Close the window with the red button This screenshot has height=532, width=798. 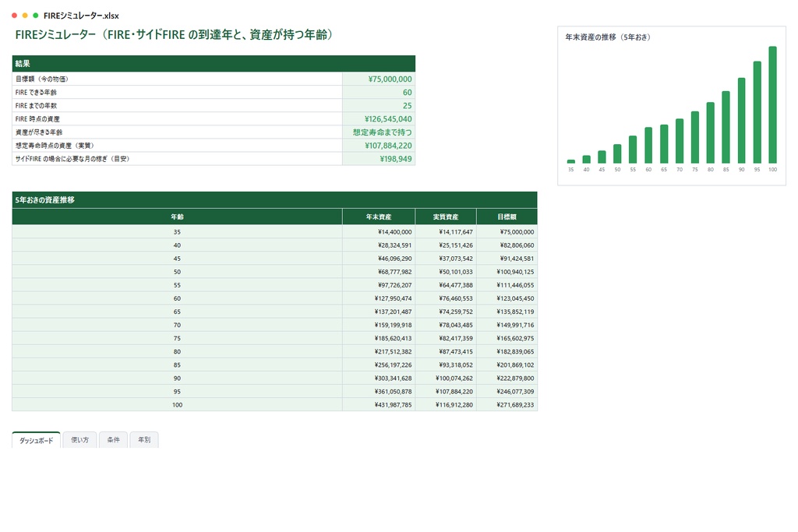(x=14, y=16)
